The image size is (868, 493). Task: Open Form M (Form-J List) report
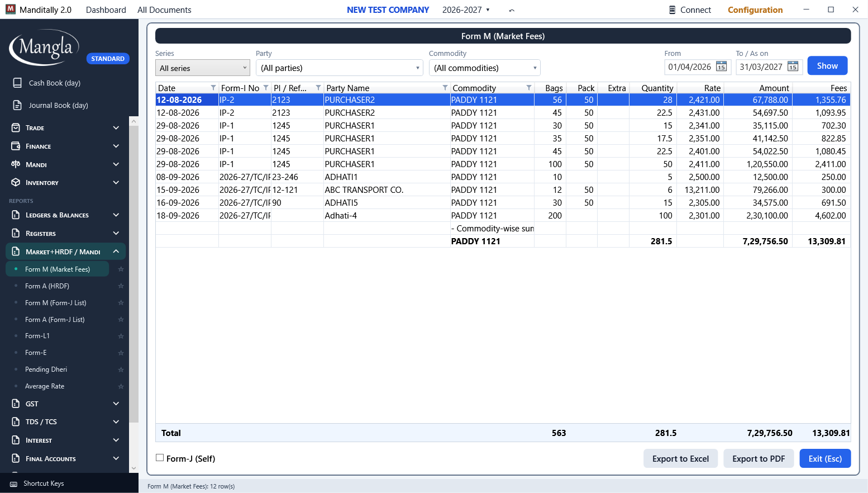pyautogui.click(x=56, y=303)
